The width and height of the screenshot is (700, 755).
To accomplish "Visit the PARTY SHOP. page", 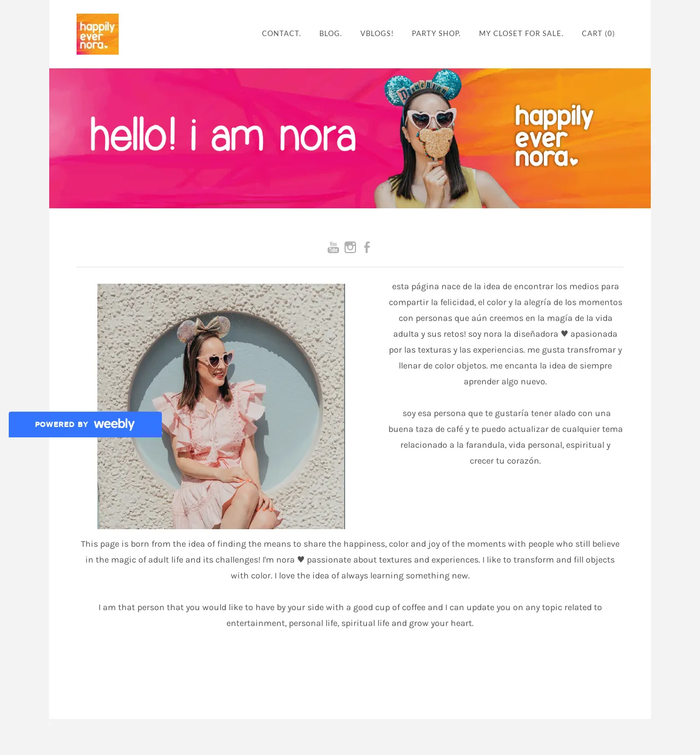I will click(x=436, y=33).
